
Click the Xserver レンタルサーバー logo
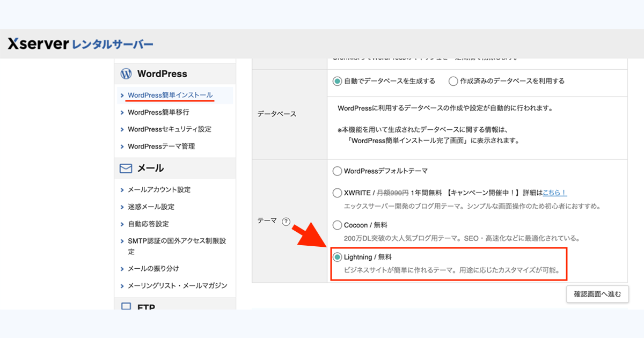[x=80, y=44]
